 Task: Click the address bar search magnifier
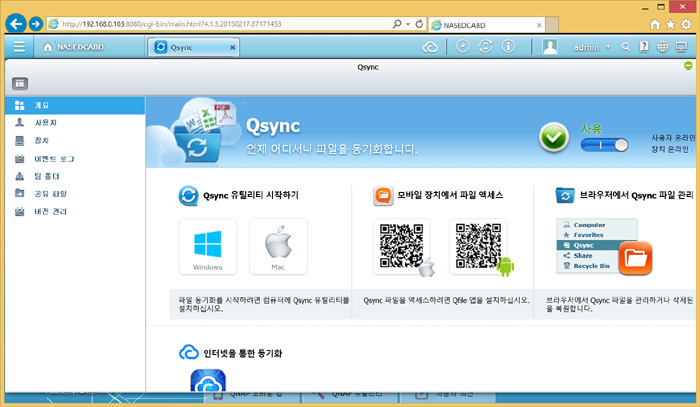pyautogui.click(x=396, y=24)
